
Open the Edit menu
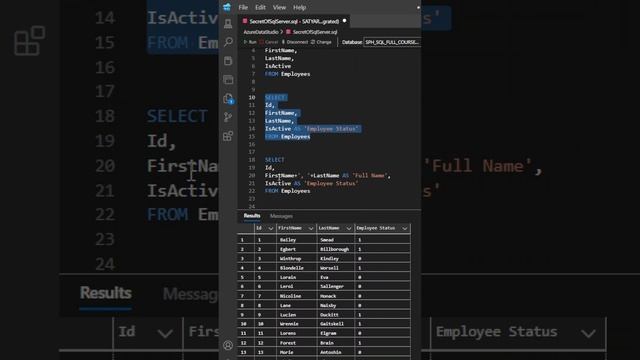tap(260, 7)
